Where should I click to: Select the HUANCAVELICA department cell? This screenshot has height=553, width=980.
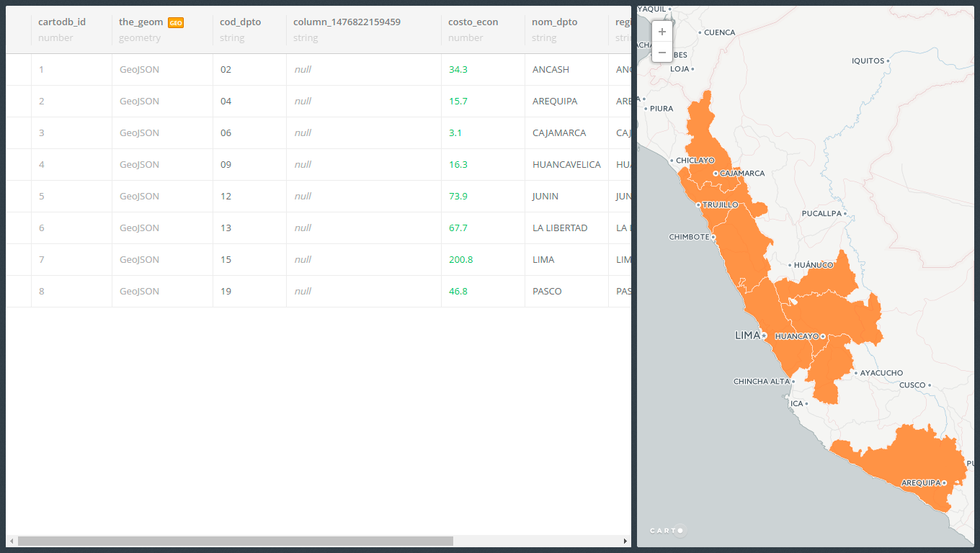[x=566, y=165]
